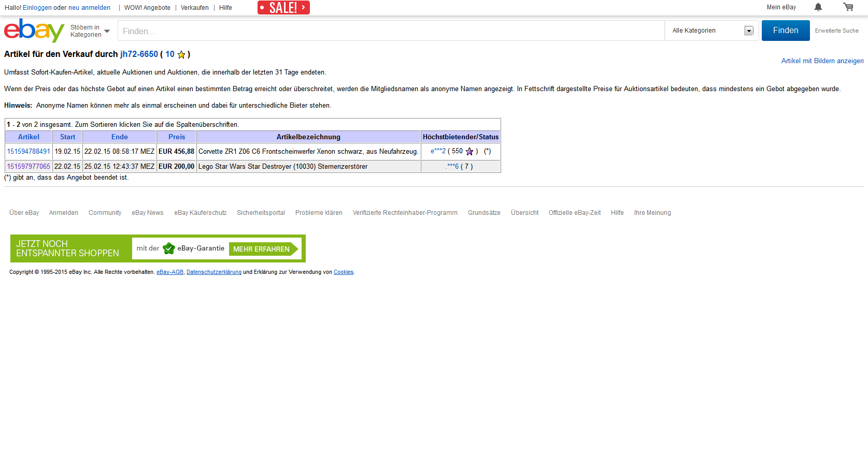Select the EUR 456,88 price cell
Image resolution: width=868 pixels, height=468 pixels.
point(176,152)
